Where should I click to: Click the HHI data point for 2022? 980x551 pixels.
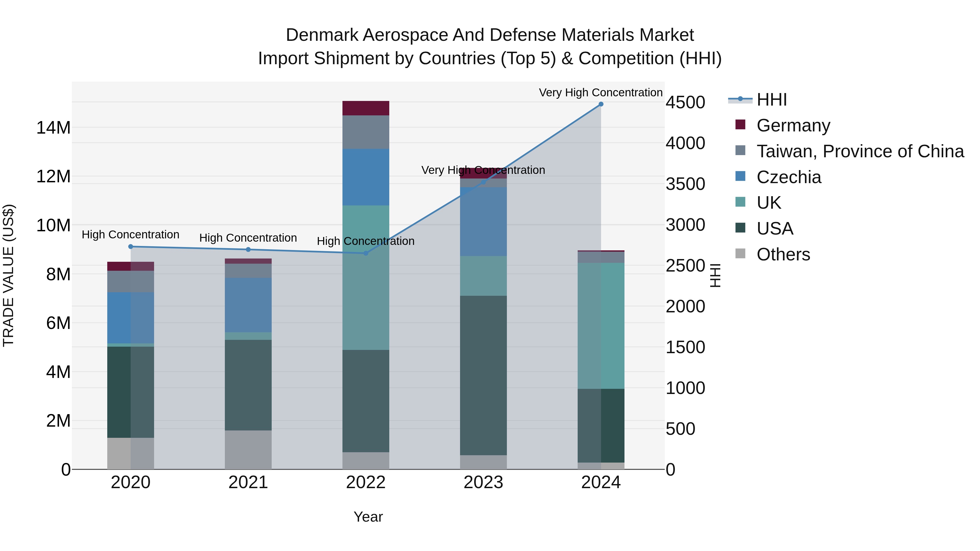pyautogui.click(x=366, y=253)
